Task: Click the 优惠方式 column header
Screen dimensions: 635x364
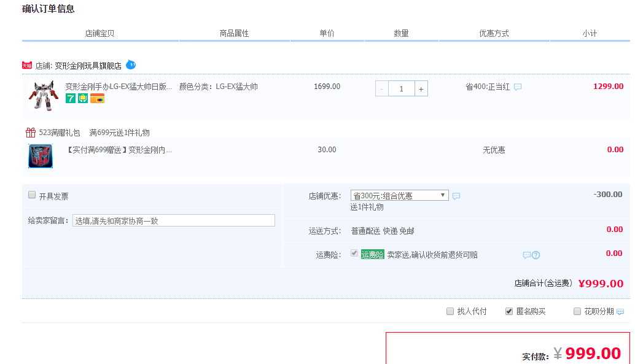Action: (x=494, y=33)
